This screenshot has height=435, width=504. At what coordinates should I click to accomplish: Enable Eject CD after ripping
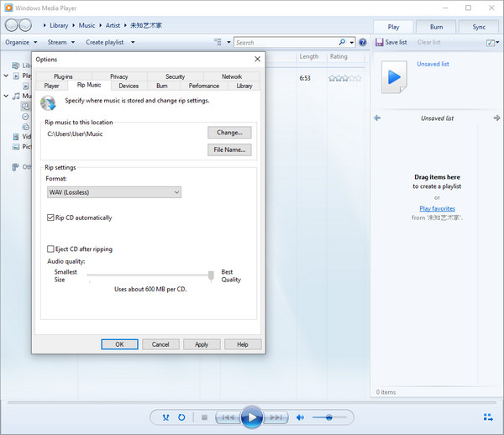click(50, 249)
